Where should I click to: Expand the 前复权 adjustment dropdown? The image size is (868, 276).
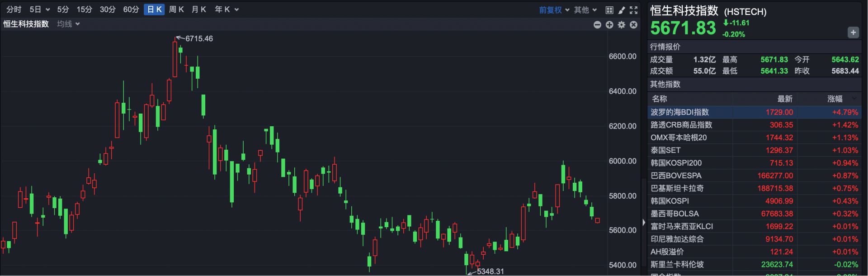coord(554,10)
